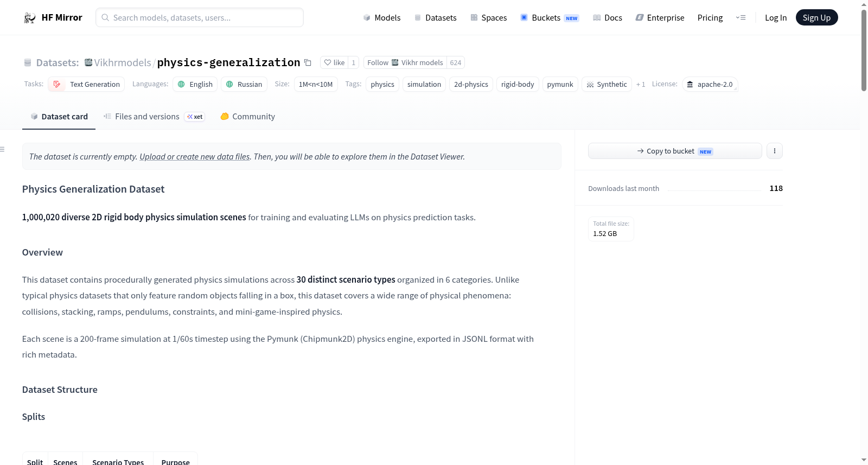Click the Vikhrmodels organization avatar icon
Screen dimensions: 868x465
[x=88, y=62]
